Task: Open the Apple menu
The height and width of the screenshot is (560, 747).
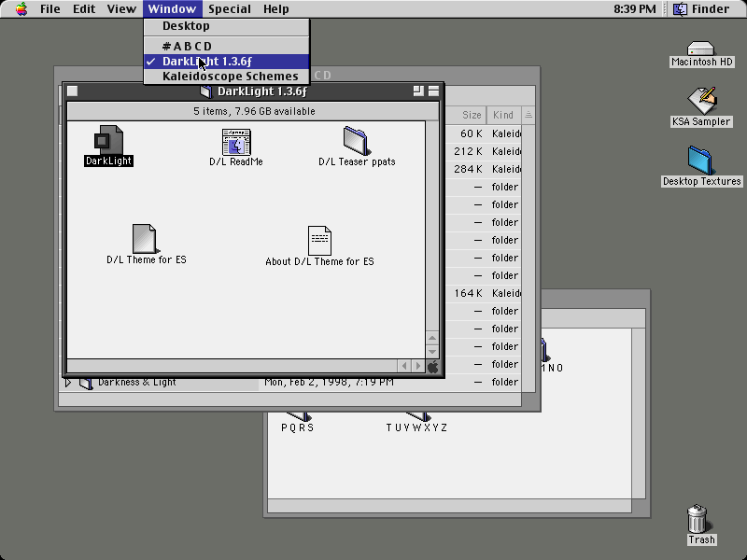Action: (x=21, y=9)
